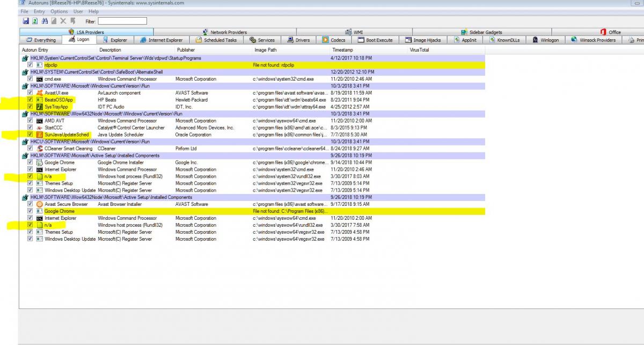644x345 pixels.
Task: Sort by the Autorun Entry column header
Action: 58,50
